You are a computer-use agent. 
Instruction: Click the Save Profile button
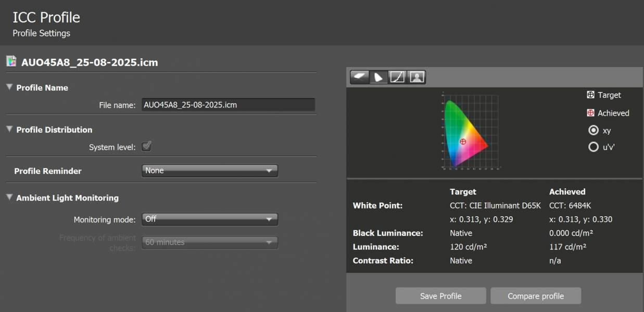[x=440, y=296]
